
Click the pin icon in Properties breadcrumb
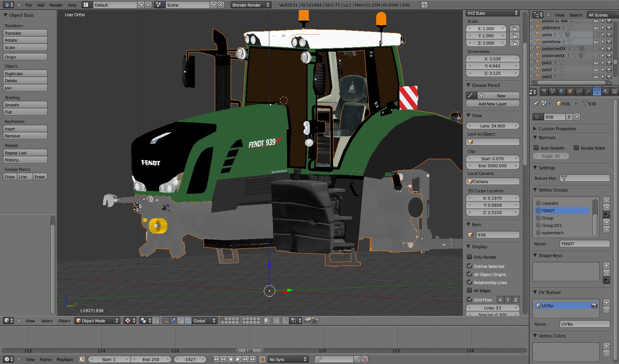pyautogui.click(x=536, y=104)
